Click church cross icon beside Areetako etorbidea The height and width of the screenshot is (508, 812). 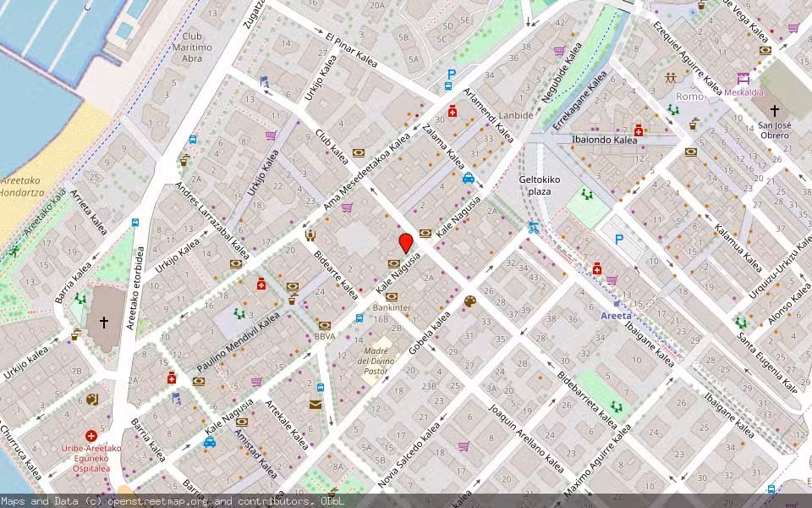(103, 323)
